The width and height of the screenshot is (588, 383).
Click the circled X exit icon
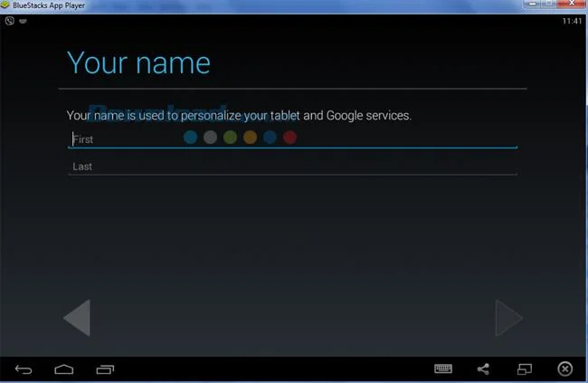coord(564,369)
